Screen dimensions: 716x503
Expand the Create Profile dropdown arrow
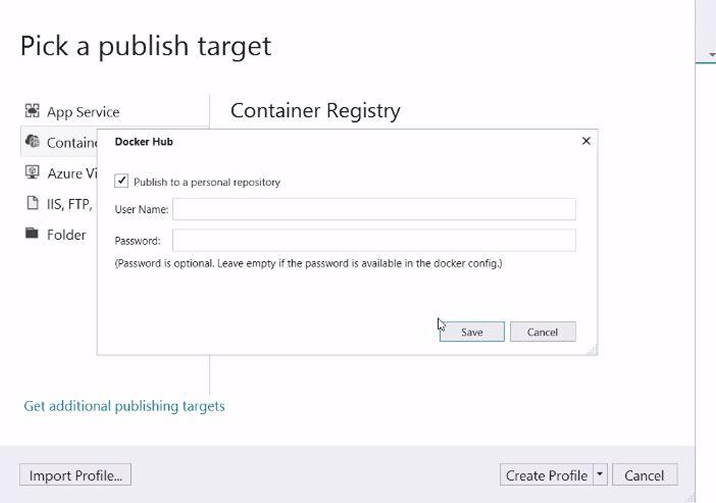pyautogui.click(x=599, y=475)
